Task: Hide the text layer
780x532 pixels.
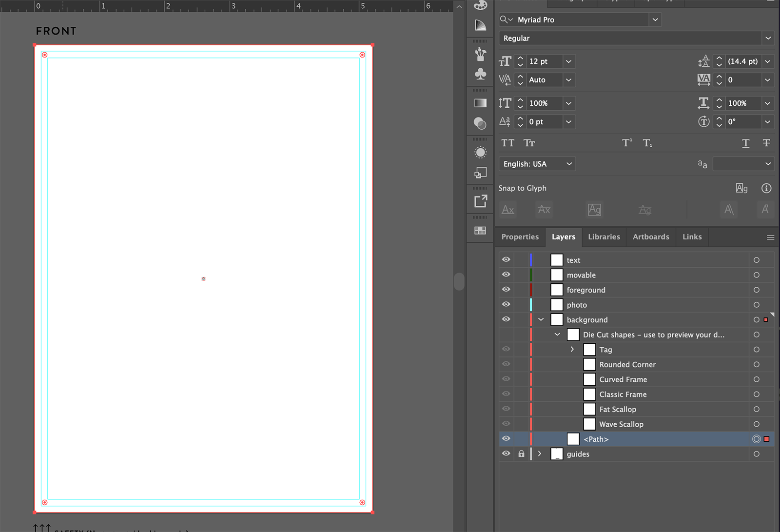Action: click(x=506, y=260)
